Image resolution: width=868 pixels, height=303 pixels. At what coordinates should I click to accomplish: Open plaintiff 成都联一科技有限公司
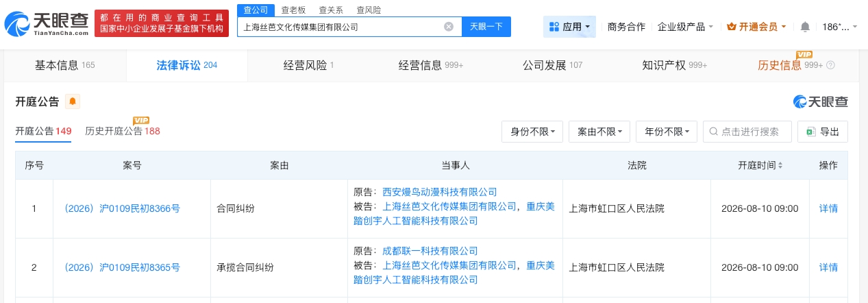(x=430, y=251)
